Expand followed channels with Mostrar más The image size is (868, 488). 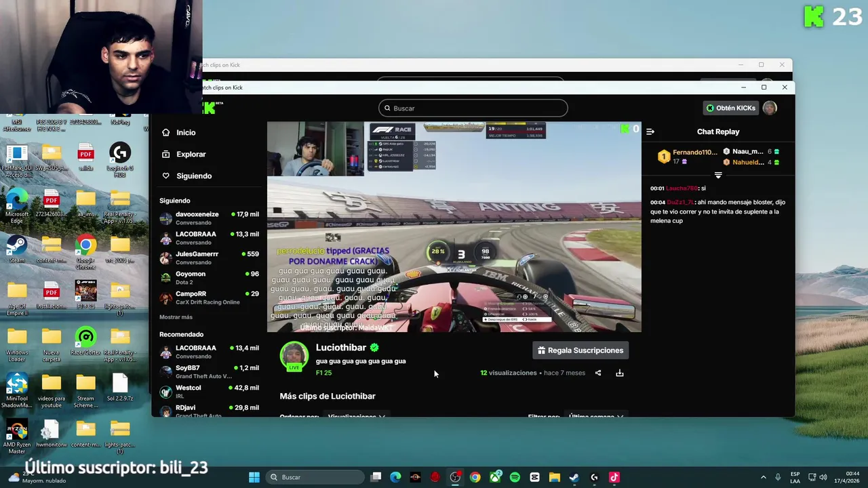(x=176, y=317)
